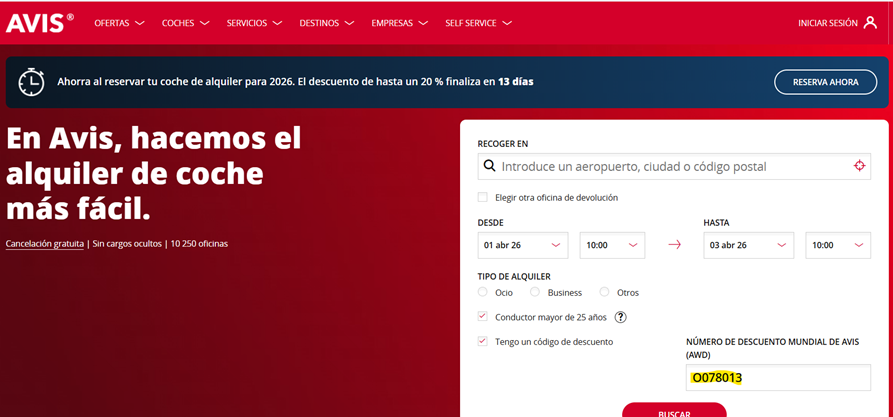Select the Business rental type
The image size is (893, 417).
[535, 292]
